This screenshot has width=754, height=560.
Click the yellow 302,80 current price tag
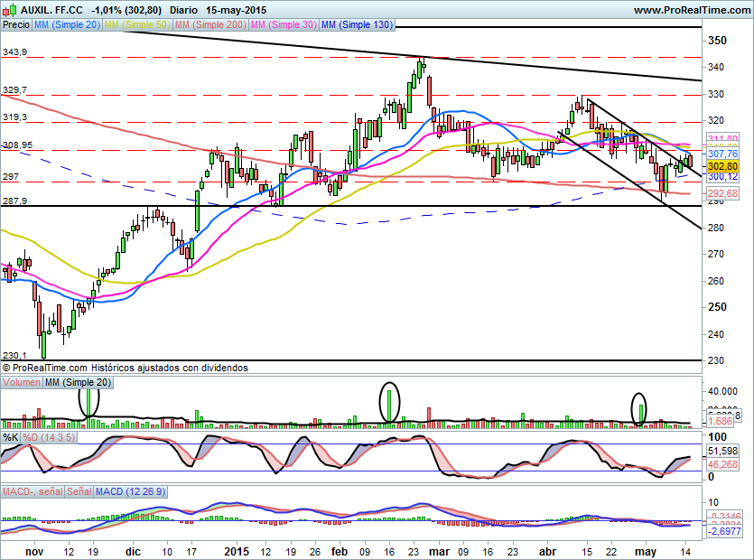(x=722, y=166)
